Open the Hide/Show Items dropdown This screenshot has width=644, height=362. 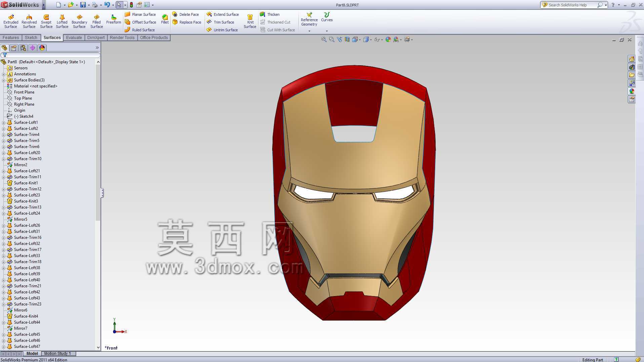378,39
